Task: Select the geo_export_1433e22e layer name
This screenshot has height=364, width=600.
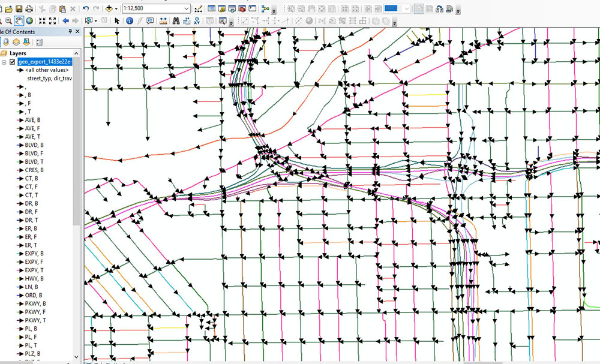Action: pyautogui.click(x=45, y=62)
